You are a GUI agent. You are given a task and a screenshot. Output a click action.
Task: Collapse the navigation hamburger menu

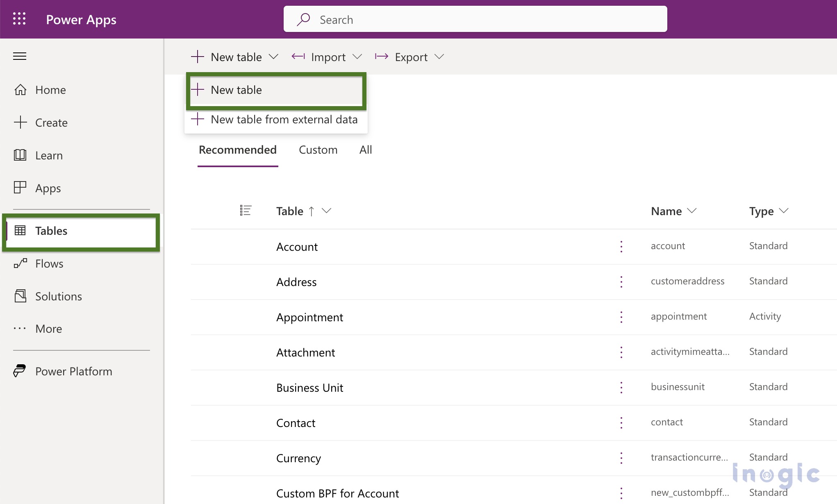20,56
